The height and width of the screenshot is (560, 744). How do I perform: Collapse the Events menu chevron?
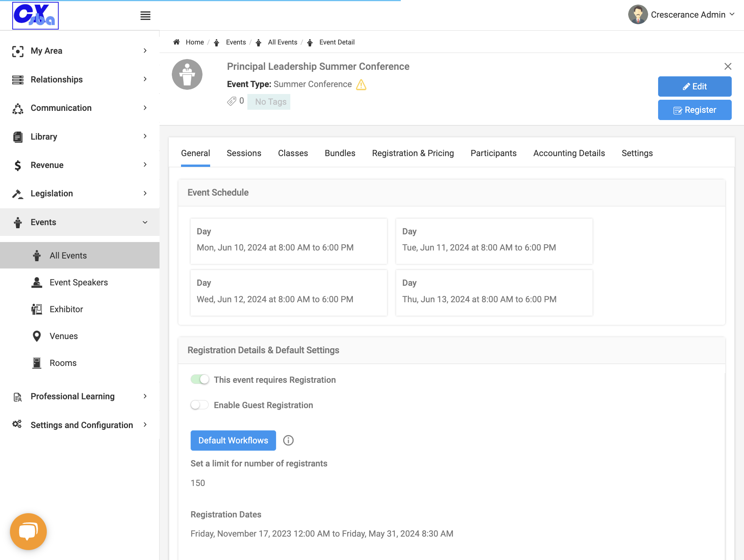coord(145,222)
